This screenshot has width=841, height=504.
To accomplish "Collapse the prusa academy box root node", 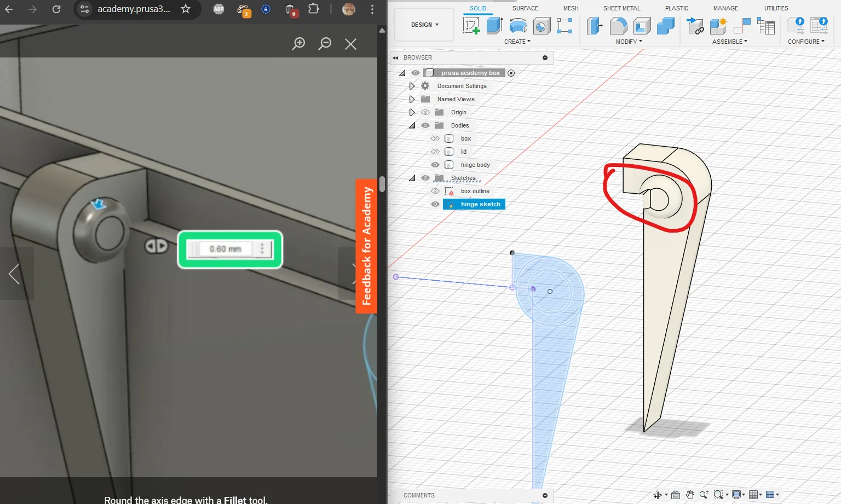I will click(402, 73).
